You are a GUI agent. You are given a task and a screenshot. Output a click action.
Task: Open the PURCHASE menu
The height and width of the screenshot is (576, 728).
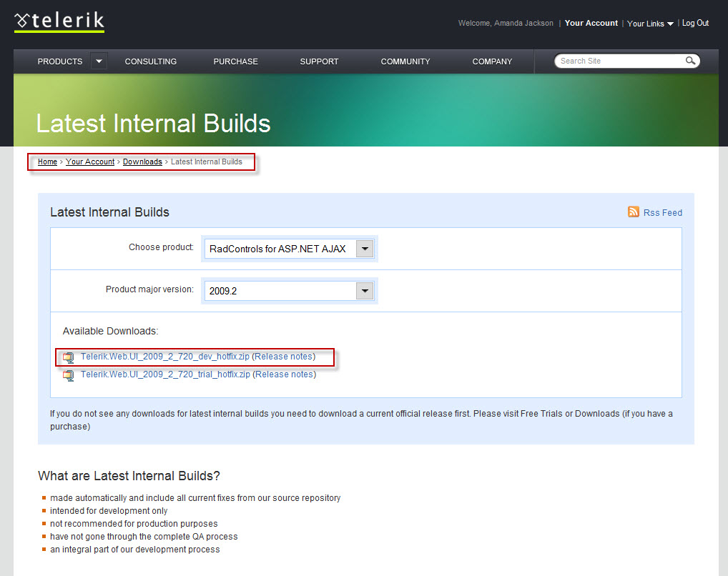pos(235,61)
